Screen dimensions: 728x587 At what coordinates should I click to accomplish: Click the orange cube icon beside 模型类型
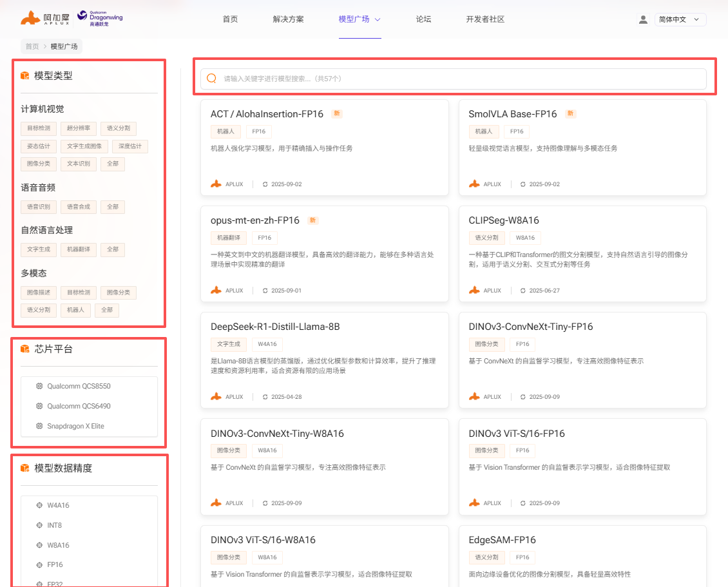(25, 76)
